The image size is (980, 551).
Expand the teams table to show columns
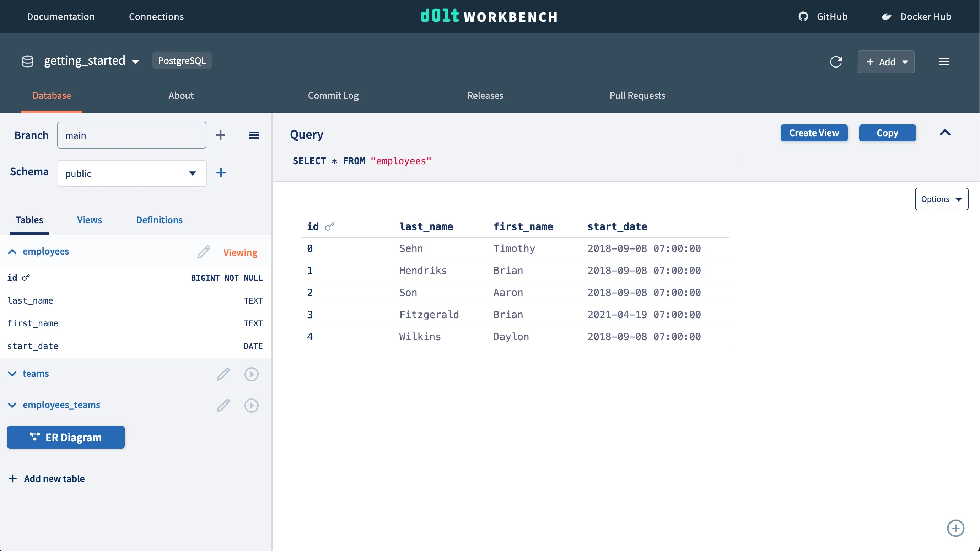tap(12, 374)
